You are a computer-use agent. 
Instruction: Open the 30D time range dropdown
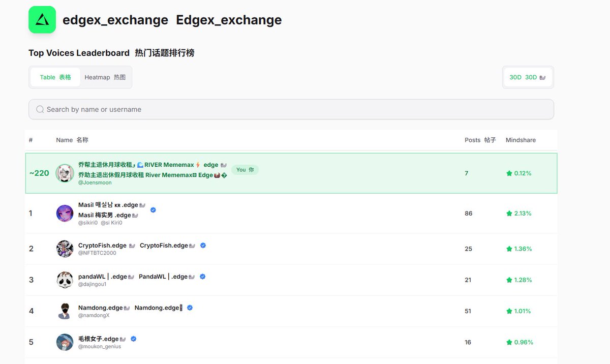(528, 77)
